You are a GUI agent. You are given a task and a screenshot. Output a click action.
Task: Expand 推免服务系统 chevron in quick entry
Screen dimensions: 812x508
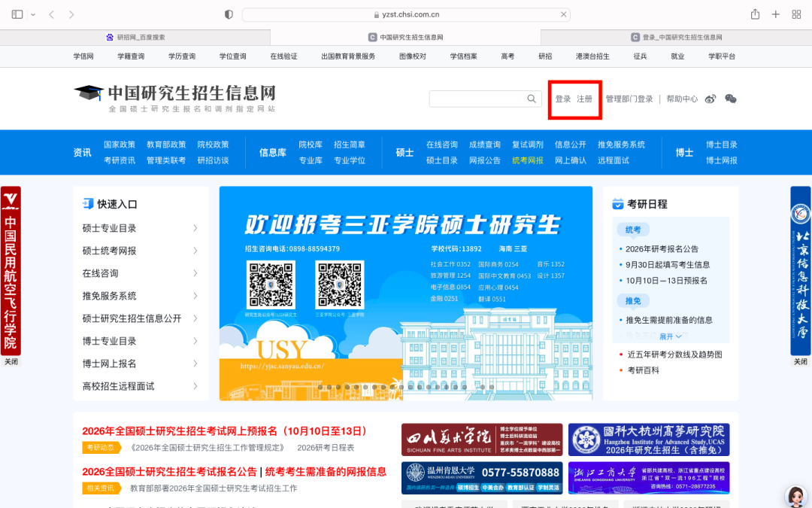click(x=195, y=296)
